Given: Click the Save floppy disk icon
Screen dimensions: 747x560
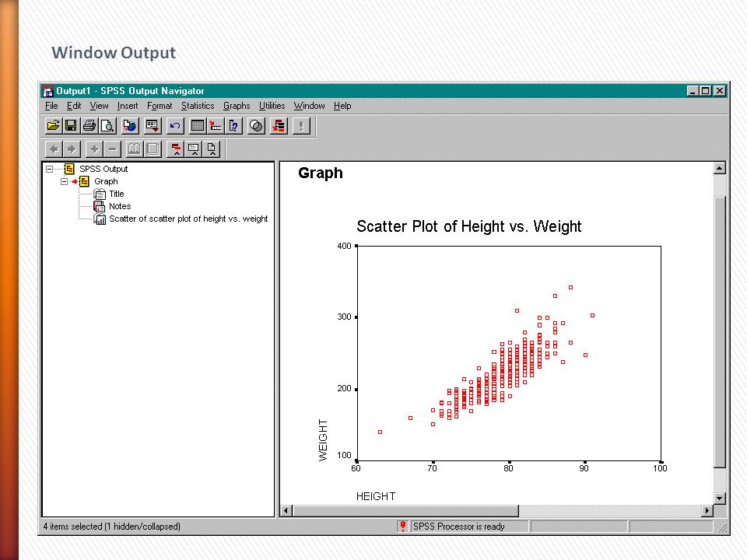Looking at the screenshot, I should click(71, 126).
